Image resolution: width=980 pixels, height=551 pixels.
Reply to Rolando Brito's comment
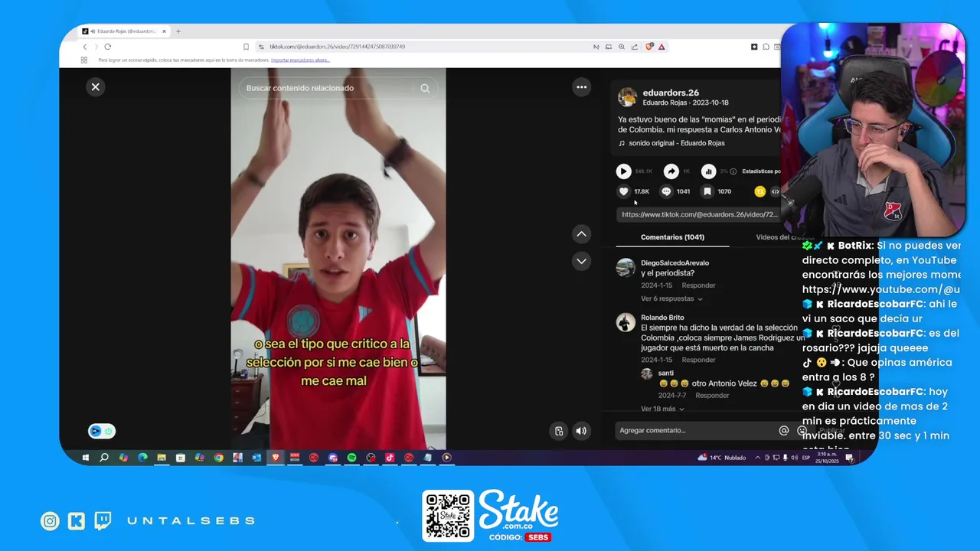tap(698, 360)
